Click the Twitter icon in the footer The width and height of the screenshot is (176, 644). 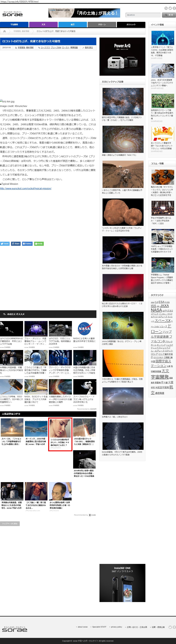(170, 627)
